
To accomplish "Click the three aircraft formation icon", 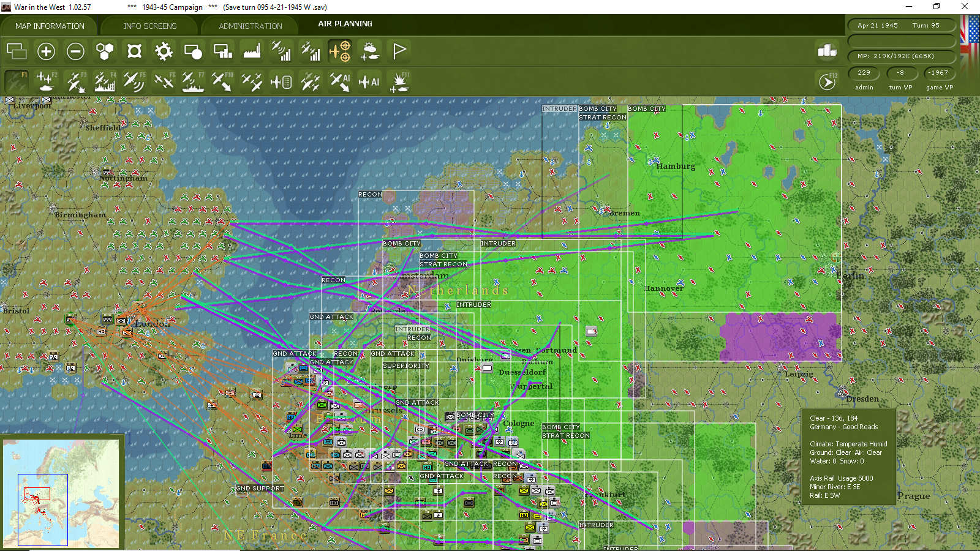I will pos(252,81).
